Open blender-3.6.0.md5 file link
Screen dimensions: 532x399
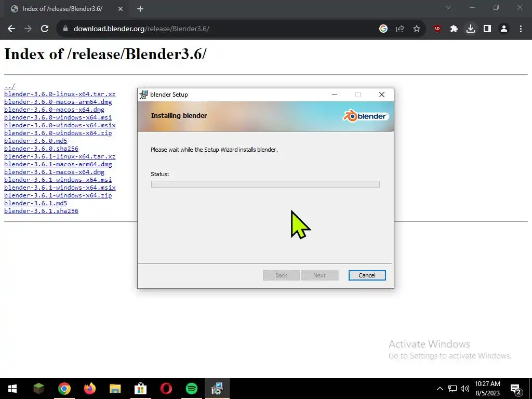[36, 141]
